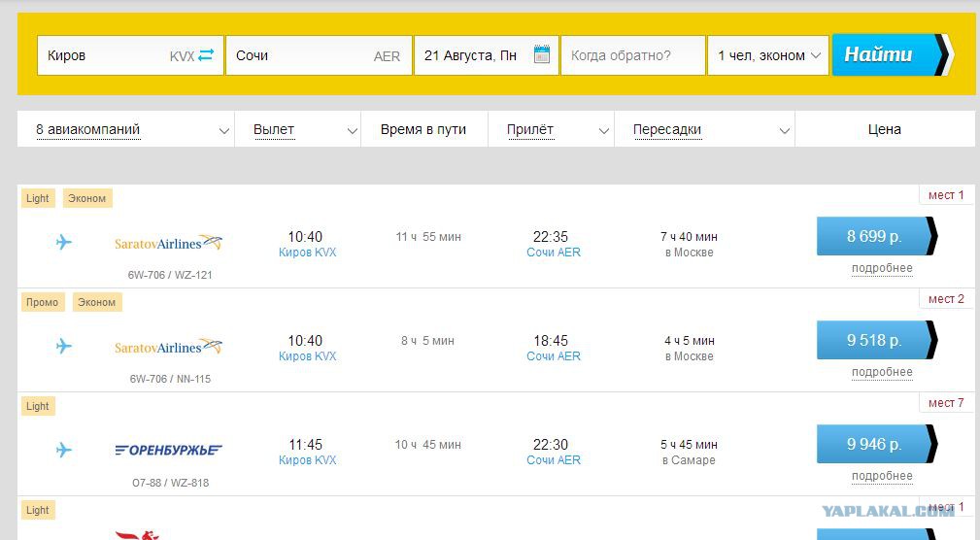Open the Вылет departure filter

point(297,129)
